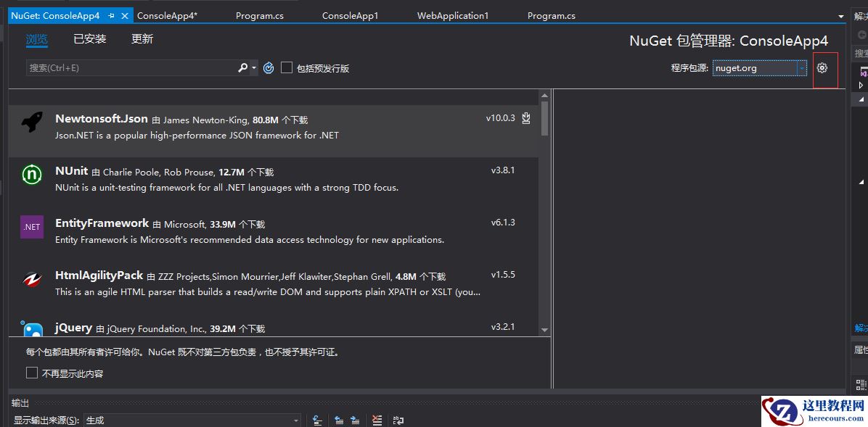
Task: Click the purple solution icon in Solution Explorer
Action: (863, 72)
